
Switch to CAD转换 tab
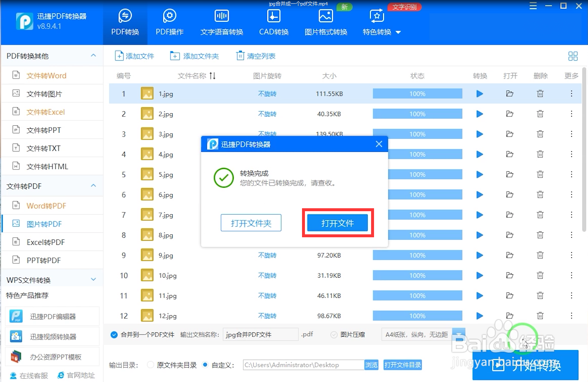pos(274,23)
